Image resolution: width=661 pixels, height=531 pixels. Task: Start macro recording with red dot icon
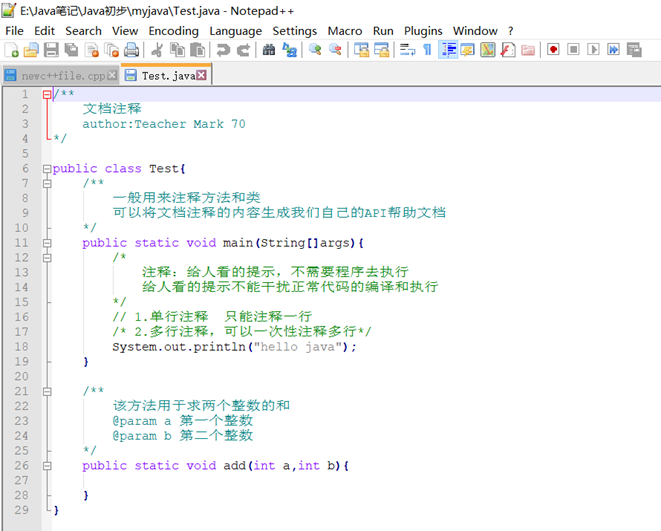[x=553, y=50]
